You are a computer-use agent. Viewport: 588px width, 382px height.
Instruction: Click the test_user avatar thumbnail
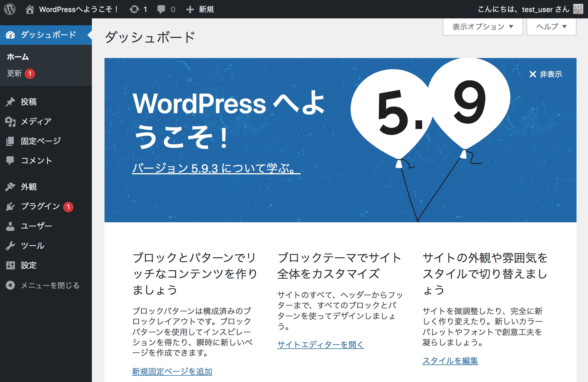pyautogui.click(x=578, y=9)
